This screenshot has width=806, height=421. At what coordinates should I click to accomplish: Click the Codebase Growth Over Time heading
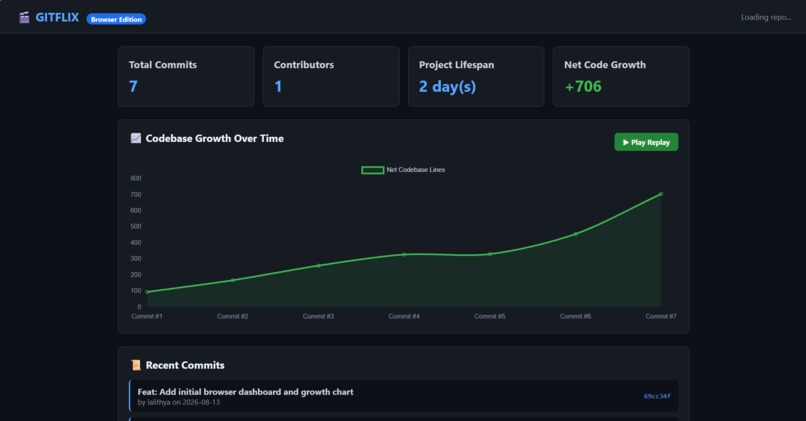pyautogui.click(x=214, y=138)
